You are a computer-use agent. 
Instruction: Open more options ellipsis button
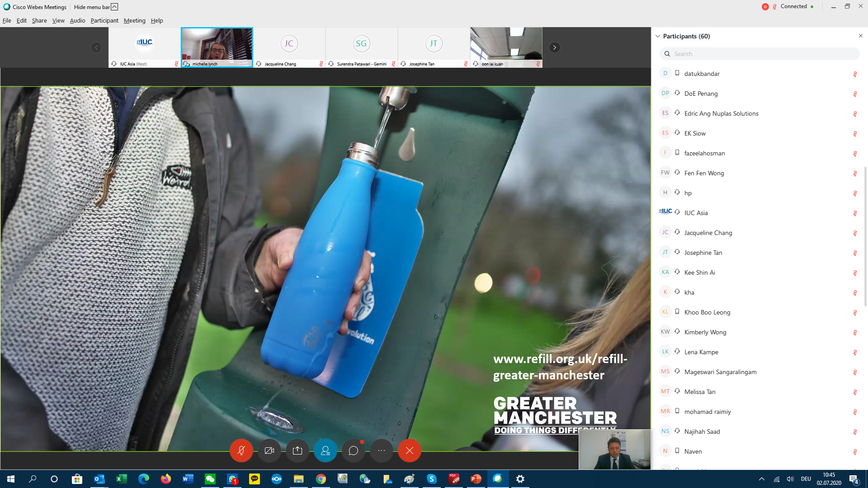click(x=382, y=450)
